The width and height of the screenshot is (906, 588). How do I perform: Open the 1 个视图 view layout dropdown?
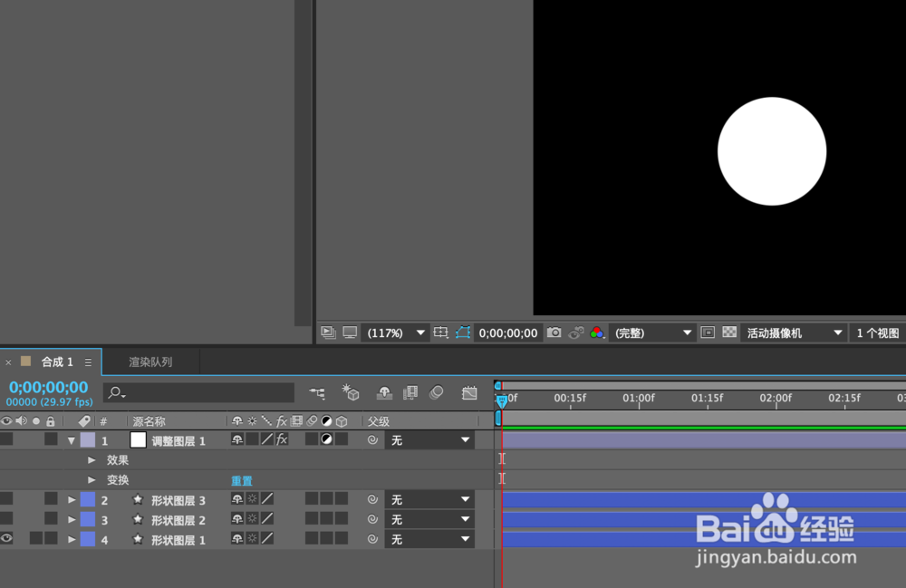878,333
